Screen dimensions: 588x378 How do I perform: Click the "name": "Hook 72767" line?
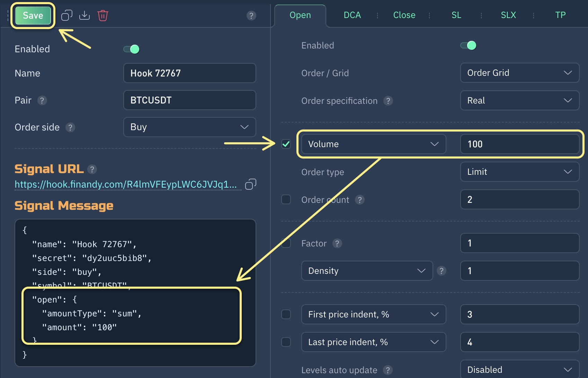click(x=84, y=244)
